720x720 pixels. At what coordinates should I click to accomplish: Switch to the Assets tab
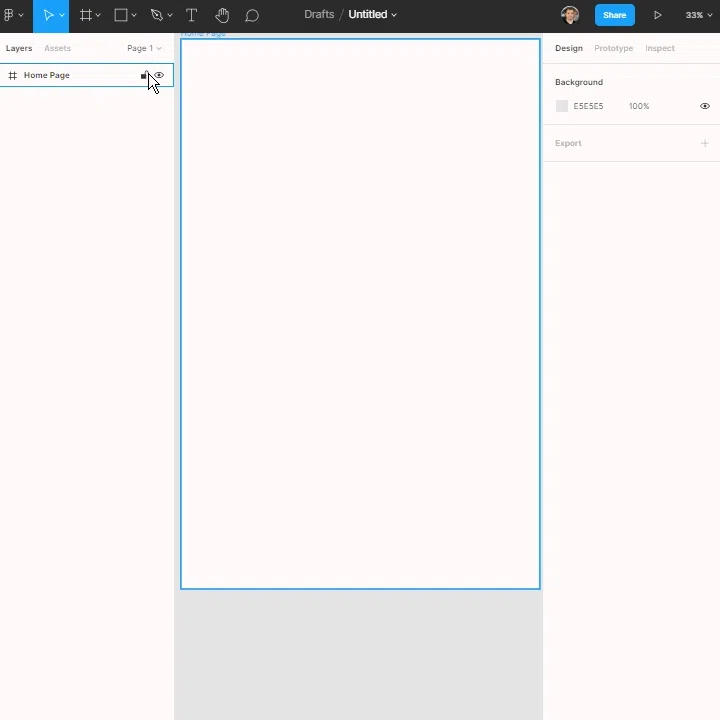coord(57,48)
